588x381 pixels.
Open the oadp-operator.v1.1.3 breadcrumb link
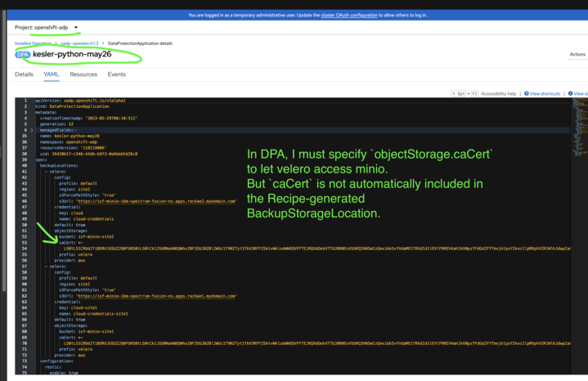click(79, 43)
